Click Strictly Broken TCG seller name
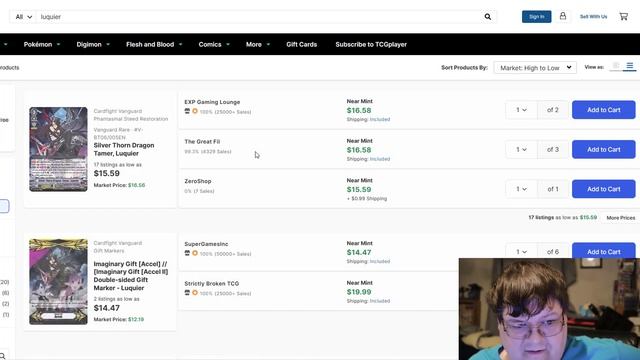Image resolution: width=640 pixels, height=360 pixels. tap(211, 284)
